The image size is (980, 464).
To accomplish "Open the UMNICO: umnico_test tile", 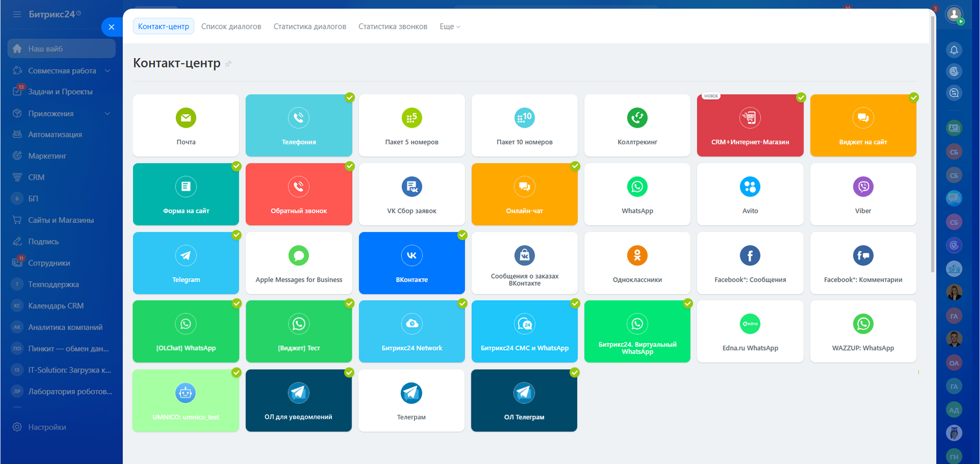I will 186,400.
